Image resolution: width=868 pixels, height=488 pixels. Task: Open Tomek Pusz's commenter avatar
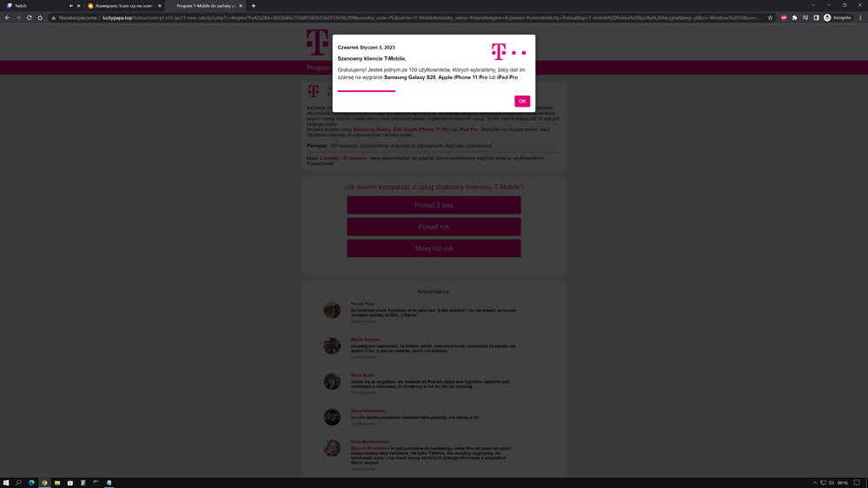point(332,310)
